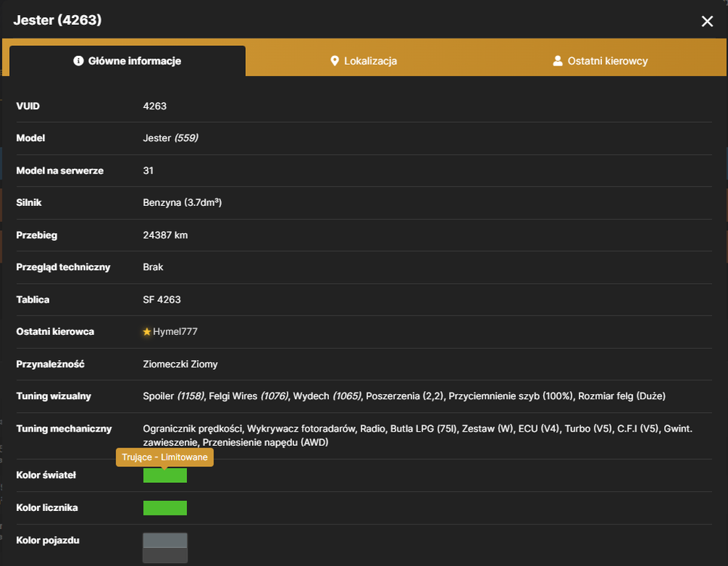The width and height of the screenshot is (728, 566).
Task: Click the Przynależność value Ziomeczki Ziomy
Action: click(x=180, y=364)
